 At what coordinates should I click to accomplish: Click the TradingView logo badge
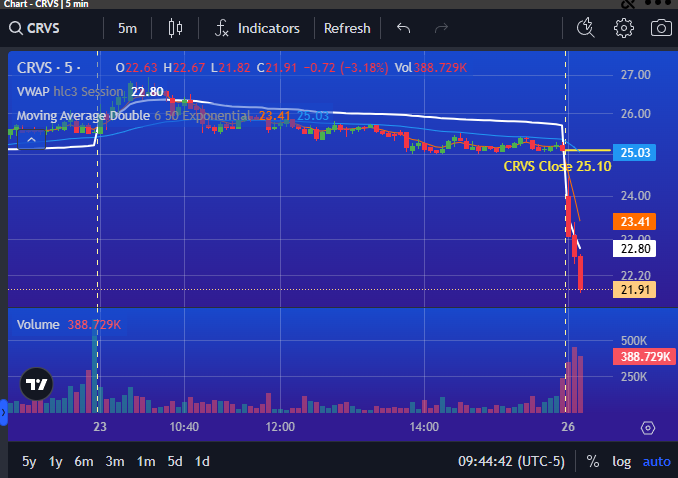pos(36,384)
